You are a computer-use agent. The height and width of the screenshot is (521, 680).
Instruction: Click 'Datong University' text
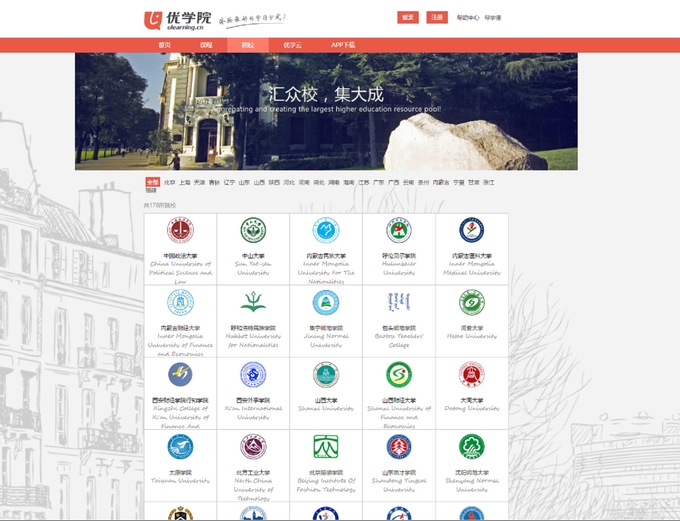472,409
